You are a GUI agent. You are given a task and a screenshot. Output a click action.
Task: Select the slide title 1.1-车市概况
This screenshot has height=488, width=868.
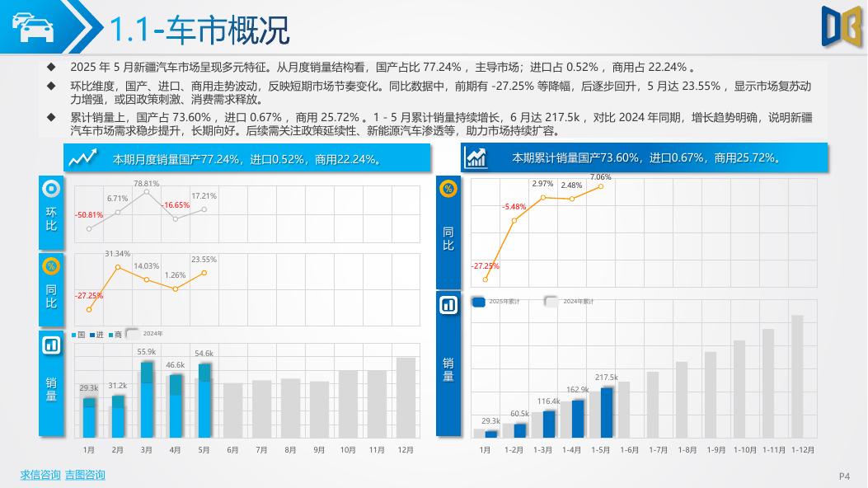tap(199, 30)
